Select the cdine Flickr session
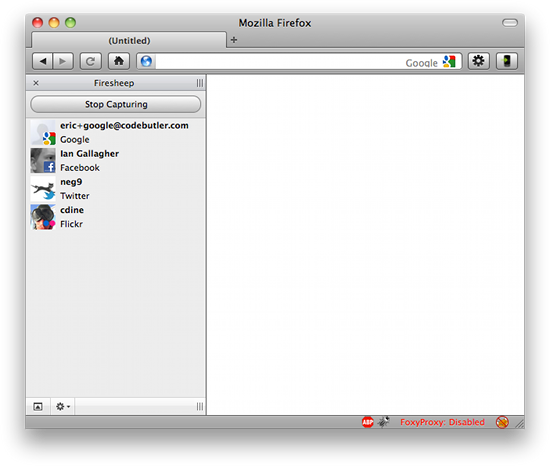550x466 pixels. [116, 217]
